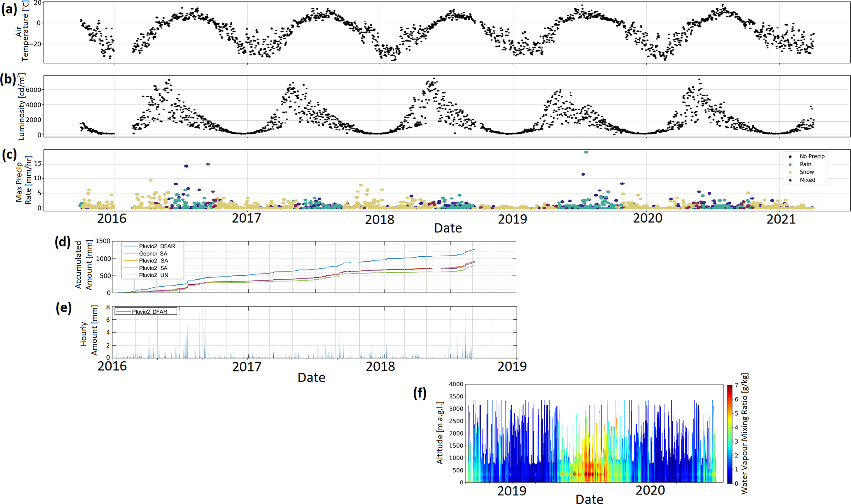The width and height of the screenshot is (851, 504).
Task: Click the teal Rain legend marker
Action: click(x=790, y=165)
